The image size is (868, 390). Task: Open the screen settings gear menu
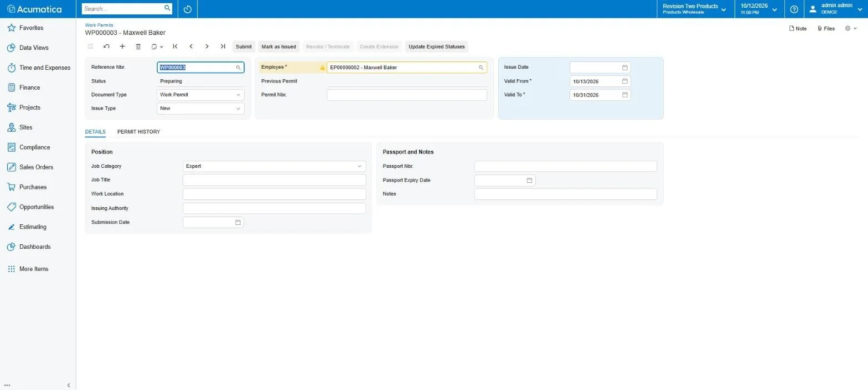click(x=851, y=28)
